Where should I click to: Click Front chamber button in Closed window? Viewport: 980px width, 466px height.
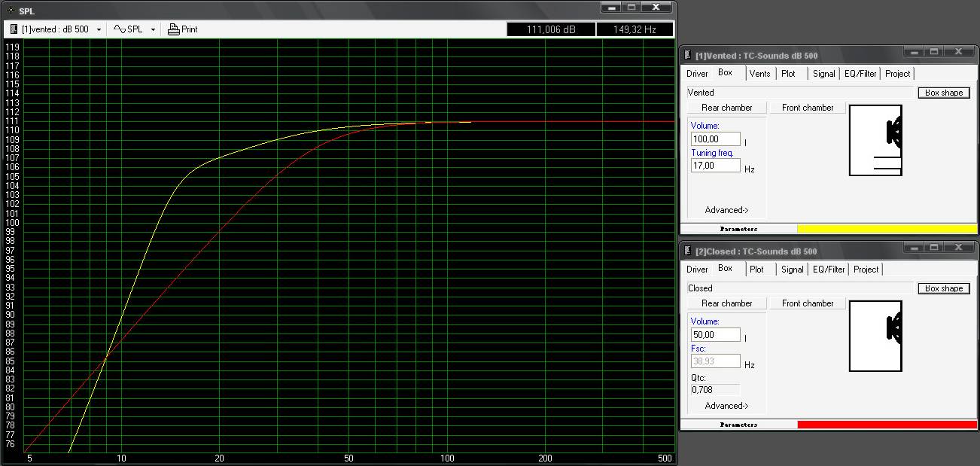808,303
